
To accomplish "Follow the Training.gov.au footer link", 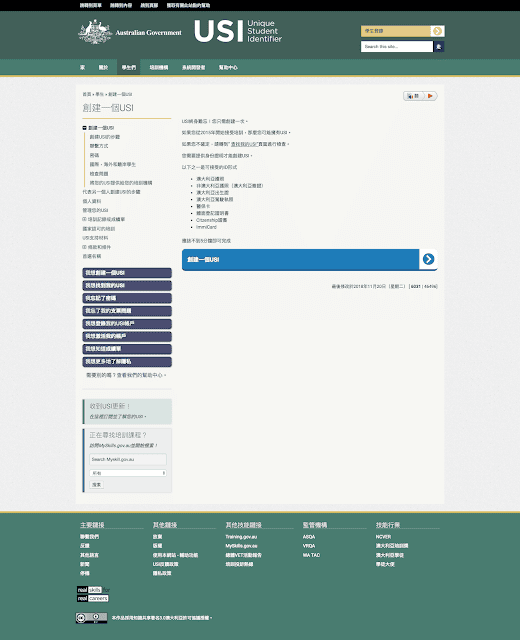I will coord(241,537).
